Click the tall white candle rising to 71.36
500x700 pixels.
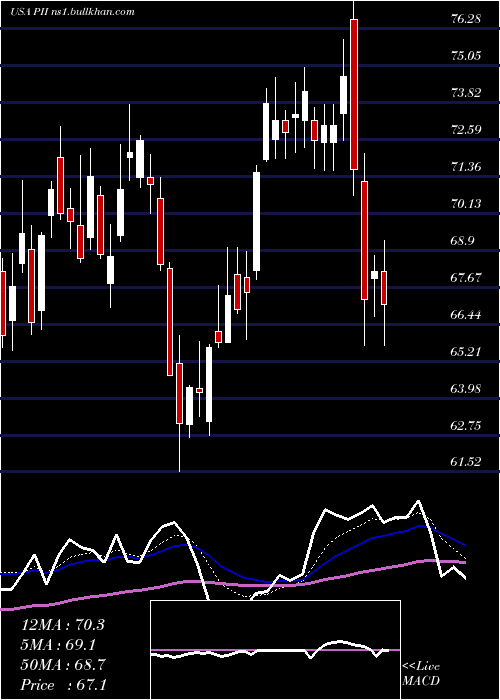coord(256,221)
